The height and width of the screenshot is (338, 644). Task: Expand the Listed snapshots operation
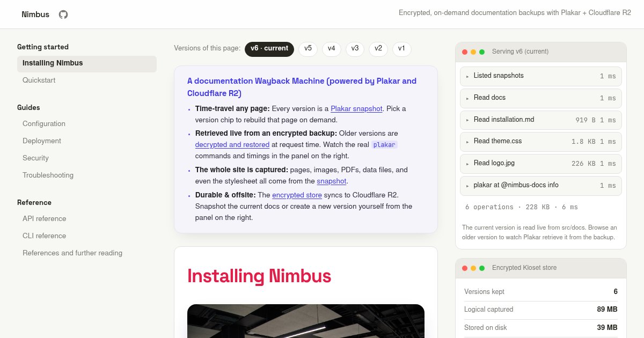pos(541,76)
